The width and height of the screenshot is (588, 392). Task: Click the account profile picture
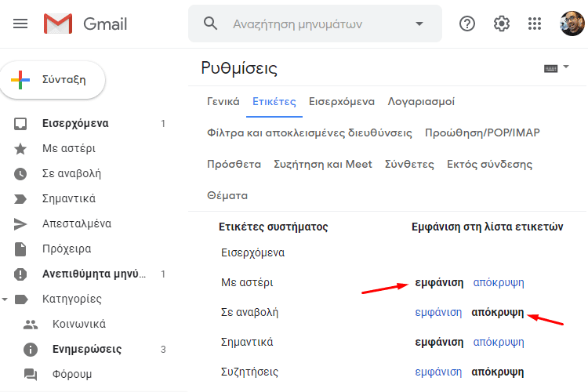click(x=572, y=24)
